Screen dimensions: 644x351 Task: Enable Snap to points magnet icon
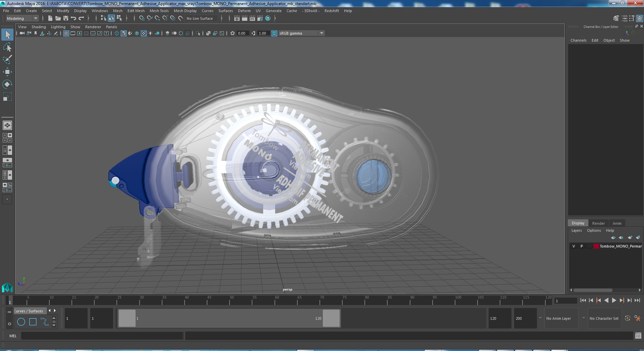157,18
